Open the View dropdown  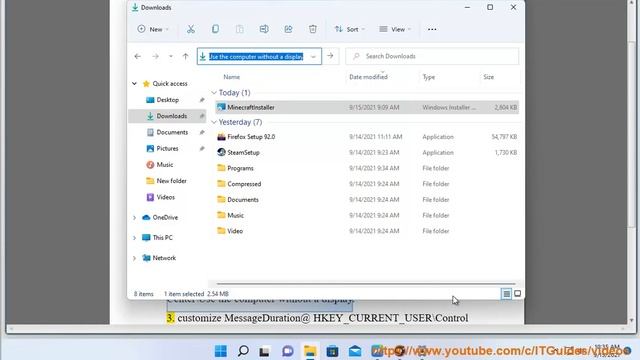(395, 29)
